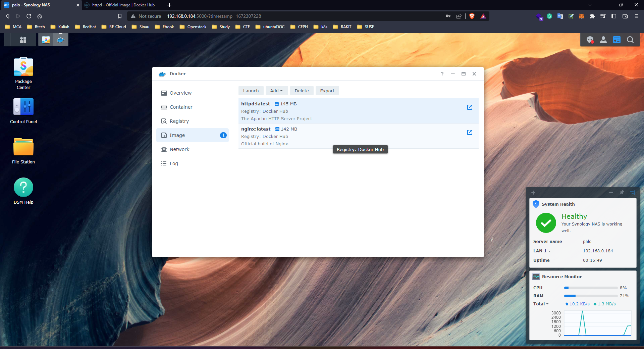This screenshot has height=349, width=644.
Task: Click the share icon in address bar
Action: pyautogui.click(x=459, y=16)
